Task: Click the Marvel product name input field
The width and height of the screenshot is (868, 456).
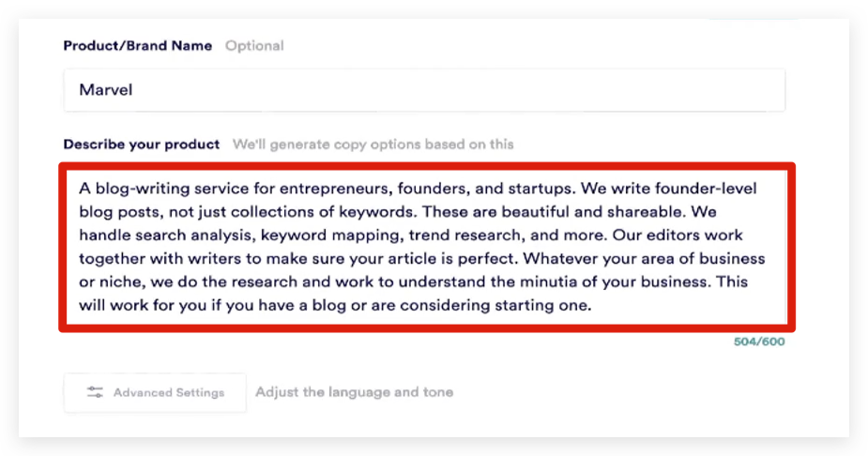Action: click(x=424, y=90)
